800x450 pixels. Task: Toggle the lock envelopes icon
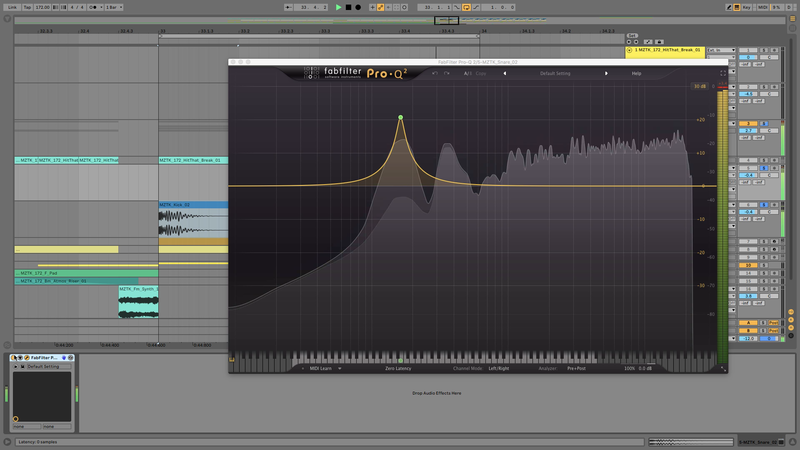pyautogui.click(x=659, y=42)
